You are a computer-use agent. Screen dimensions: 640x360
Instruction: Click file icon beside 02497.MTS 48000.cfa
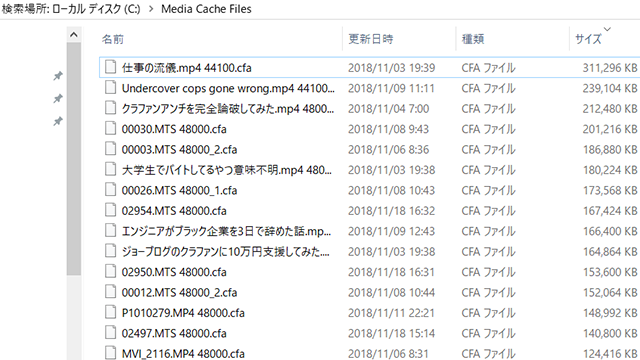pyautogui.click(x=110, y=332)
